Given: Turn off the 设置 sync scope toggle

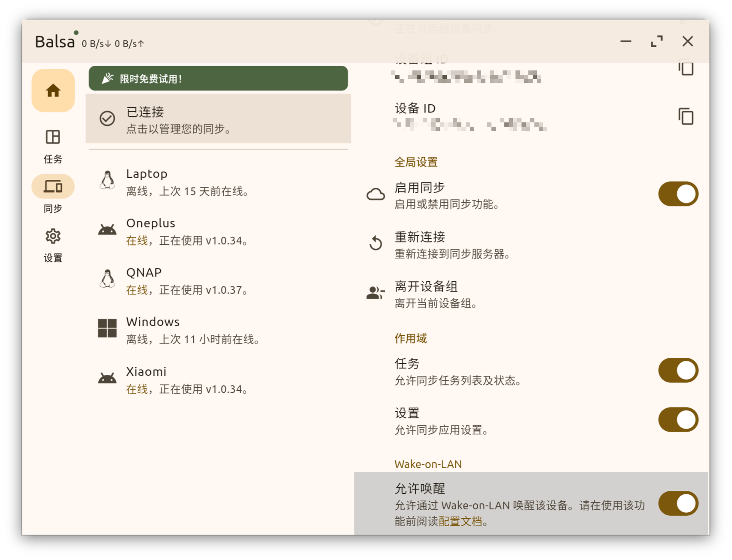Looking at the screenshot, I should [x=678, y=419].
